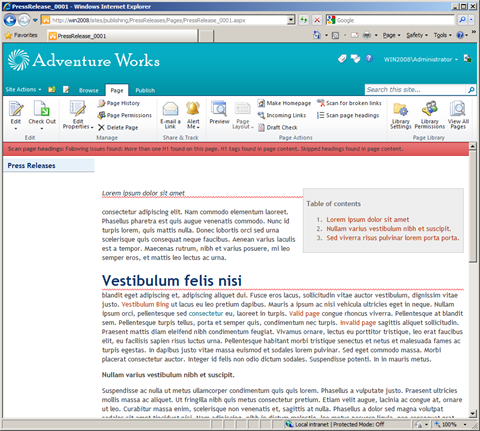Click the Valid page link

tap(304, 313)
